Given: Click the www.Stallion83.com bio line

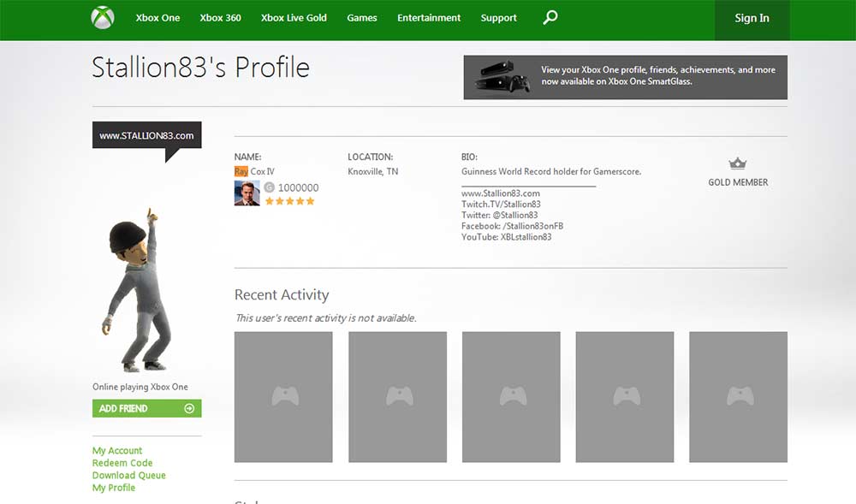Looking at the screenshot, I should click(501, 193).
